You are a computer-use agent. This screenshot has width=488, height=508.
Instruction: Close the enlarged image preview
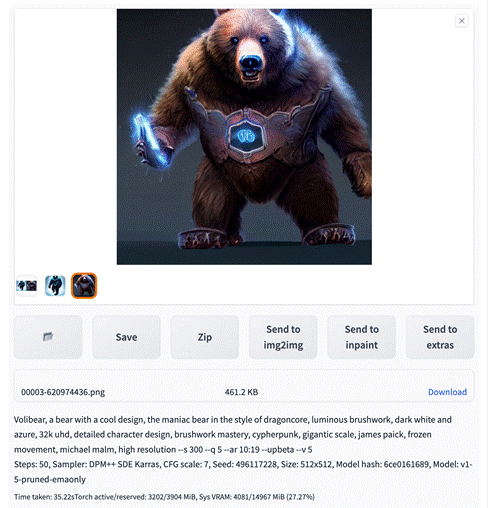coord(461,21)
